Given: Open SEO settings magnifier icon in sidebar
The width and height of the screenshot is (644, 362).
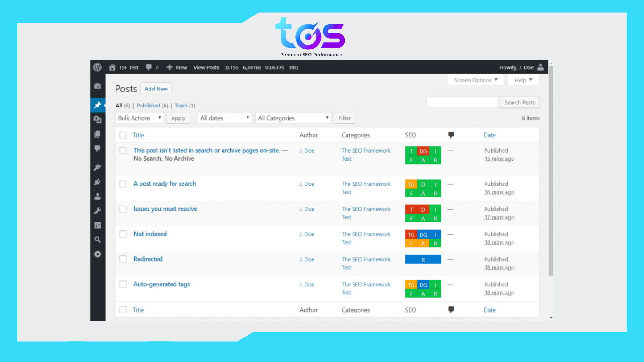Looking at the screenshot, I should coord(98,239).
